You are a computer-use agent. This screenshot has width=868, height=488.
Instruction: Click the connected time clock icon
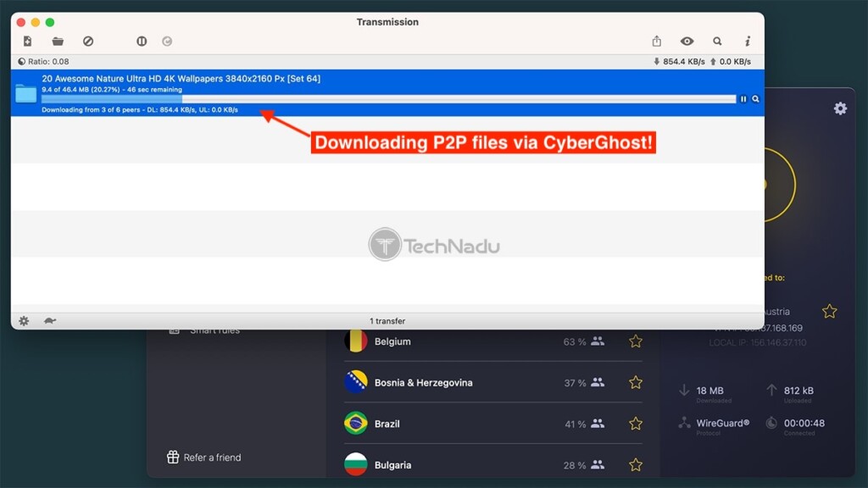771,424
